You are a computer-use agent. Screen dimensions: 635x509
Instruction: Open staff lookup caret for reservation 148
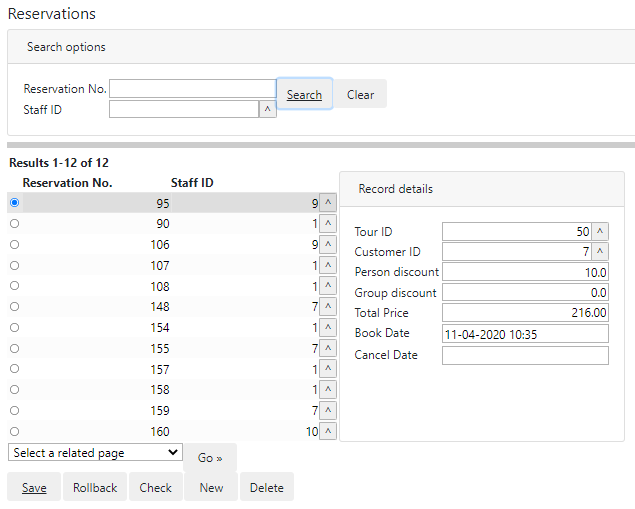pos(328,307)
